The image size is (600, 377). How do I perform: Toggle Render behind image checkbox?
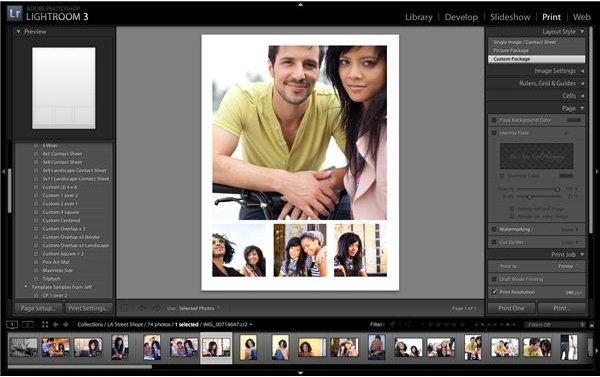click(512, 209)
